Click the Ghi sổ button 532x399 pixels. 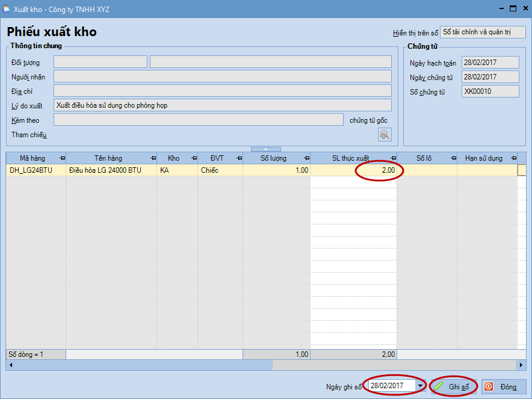[x=454, y=386]
